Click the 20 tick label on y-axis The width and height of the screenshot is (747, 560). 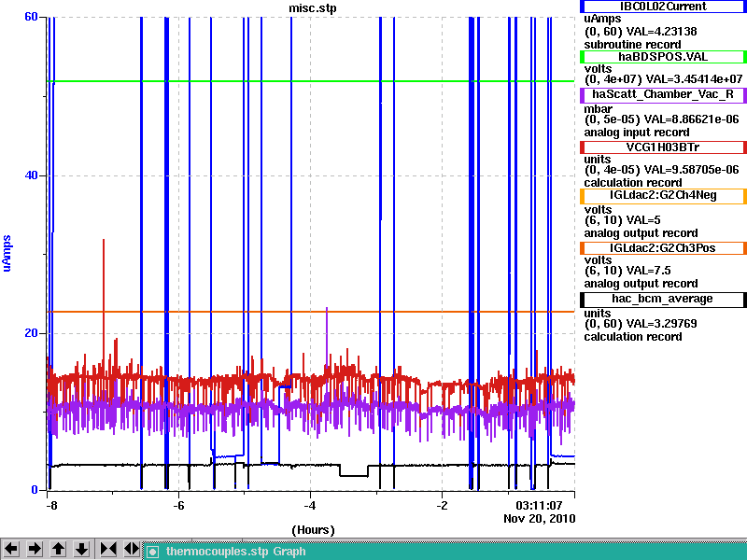click(x=31, y=333)
